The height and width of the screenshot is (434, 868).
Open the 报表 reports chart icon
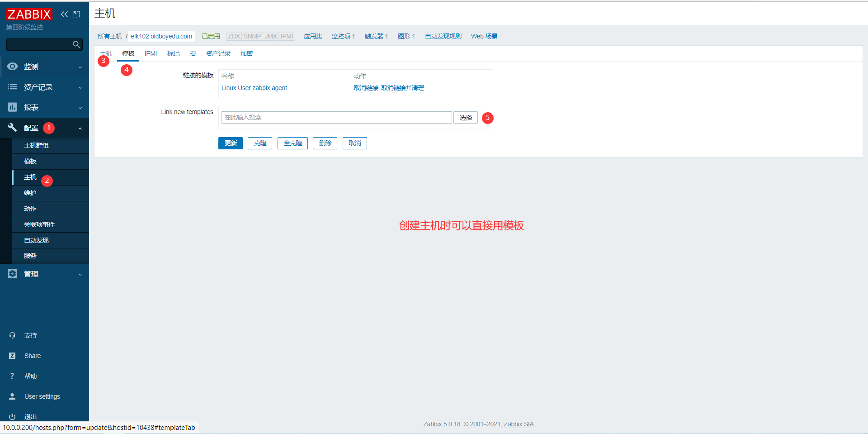12,107
